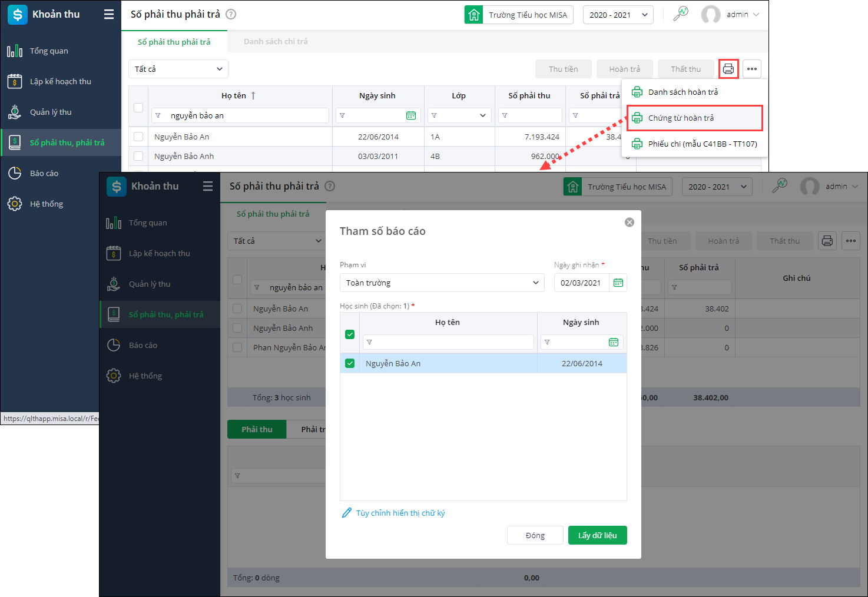Screen dimensions: 868x597
Task: Click the Khoản thu logo in rear window
Action: click(x=18, y=15)
